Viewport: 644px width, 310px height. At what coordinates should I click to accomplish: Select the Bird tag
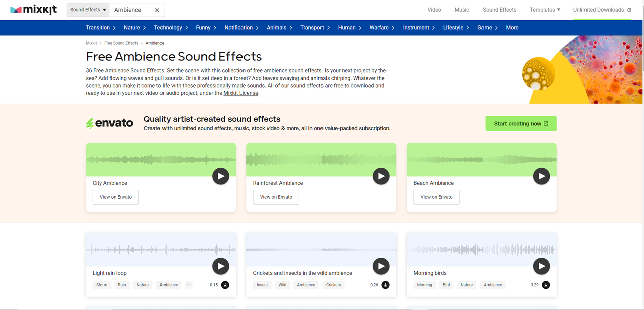pos(446,285)
